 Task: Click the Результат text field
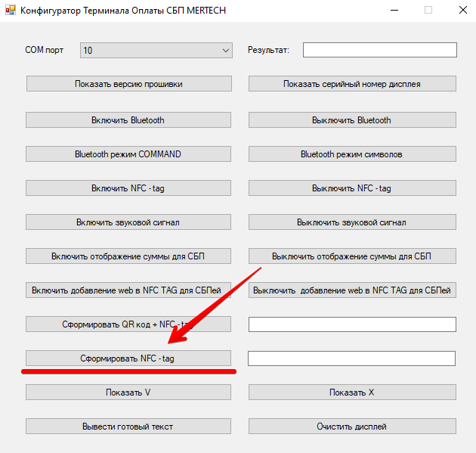coord(379,50)
